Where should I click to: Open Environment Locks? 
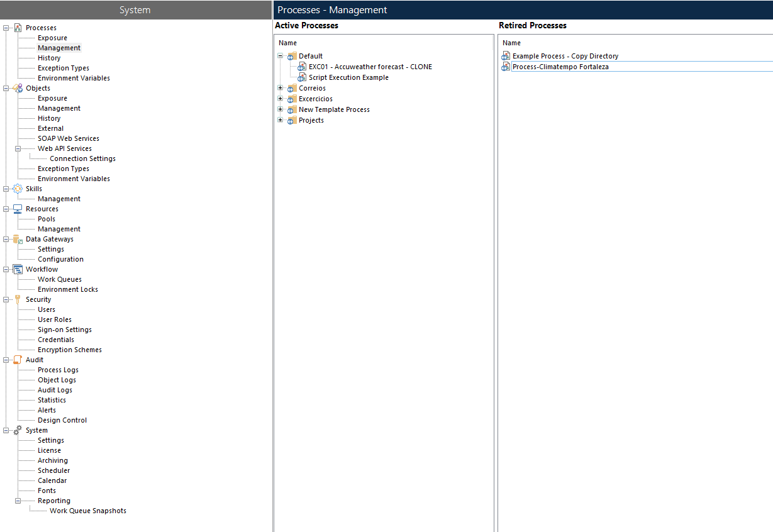[68, 289]
